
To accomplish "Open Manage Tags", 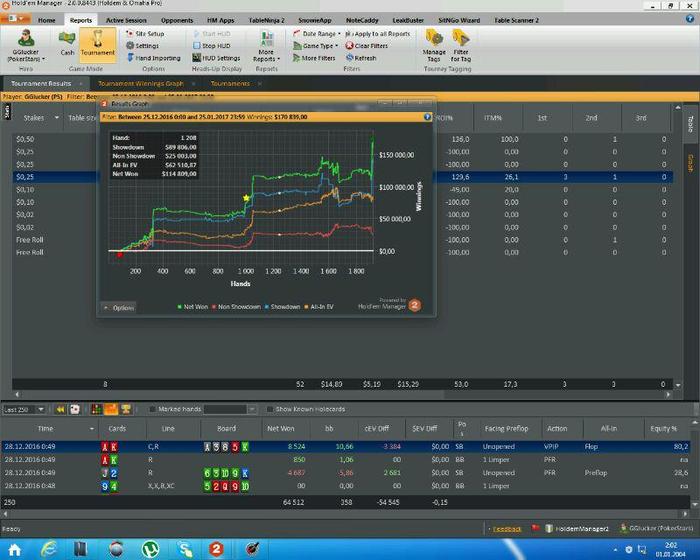I will tap(434, 46).
